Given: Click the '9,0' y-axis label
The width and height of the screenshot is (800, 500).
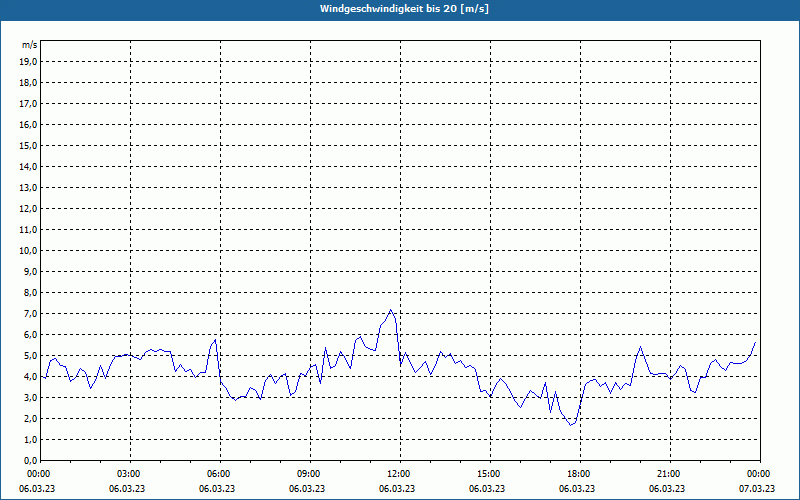Looking at the screenshot, I should pos(31,271).
